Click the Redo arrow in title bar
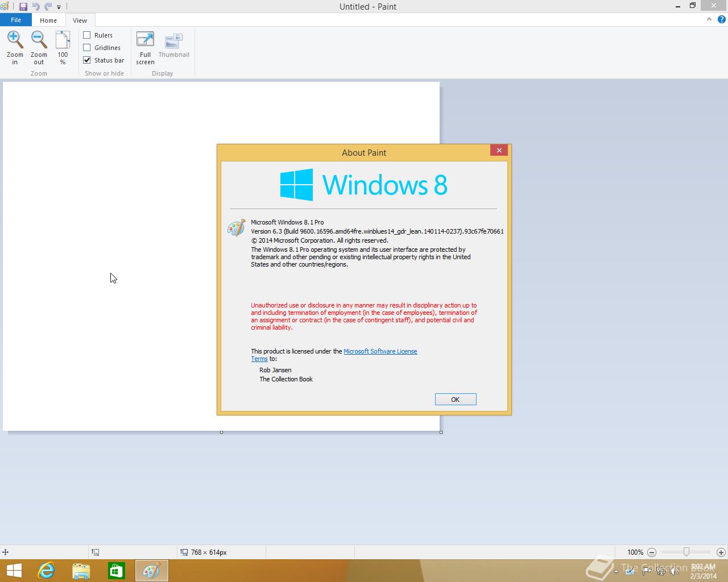 (x=48, y=7)
